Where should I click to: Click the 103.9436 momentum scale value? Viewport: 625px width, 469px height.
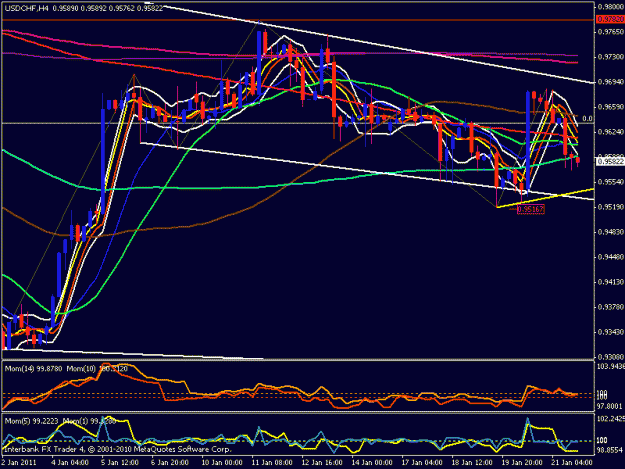(x=611, y=366)
